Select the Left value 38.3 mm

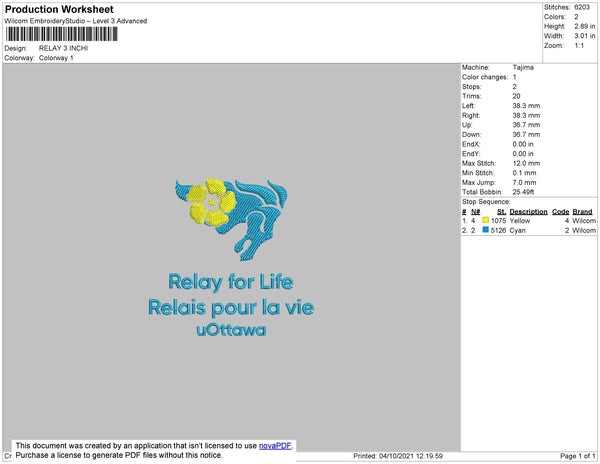[x=527, y=106]
